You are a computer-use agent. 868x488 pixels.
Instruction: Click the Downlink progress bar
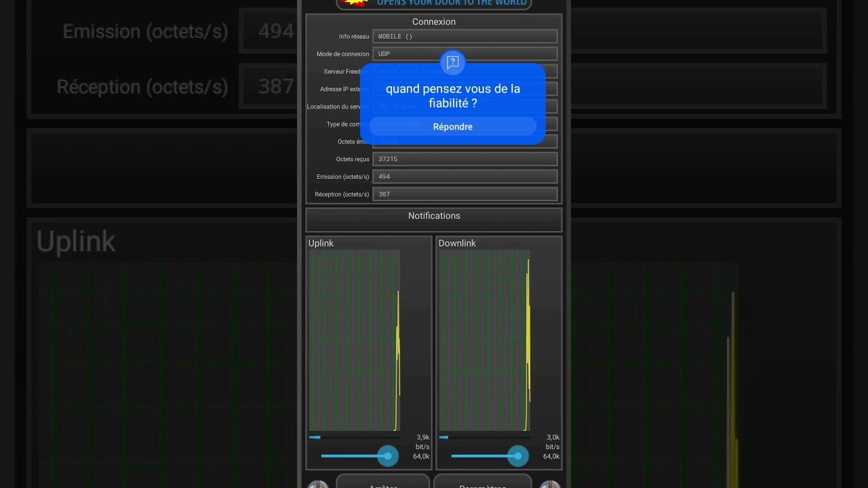485,437
